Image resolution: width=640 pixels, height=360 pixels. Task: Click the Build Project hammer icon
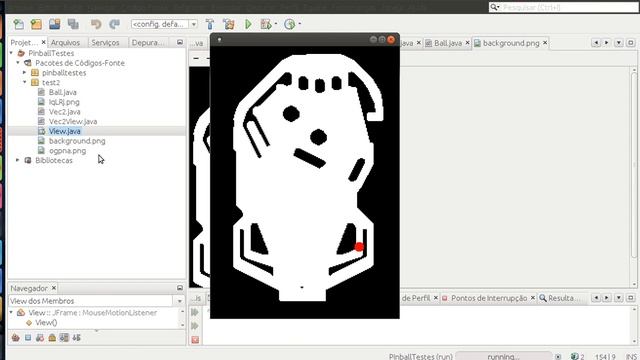210,24
